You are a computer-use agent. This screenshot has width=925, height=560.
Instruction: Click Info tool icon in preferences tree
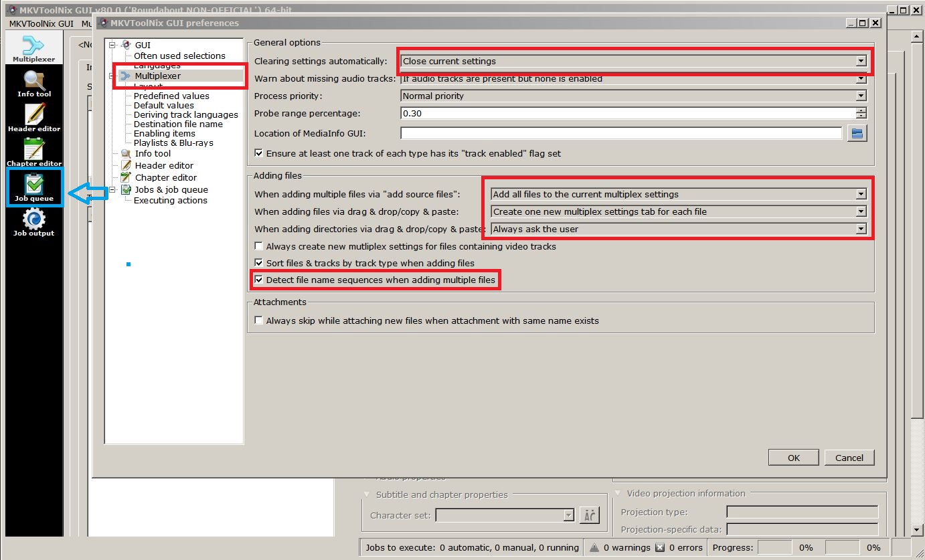(x=127, y=153)
